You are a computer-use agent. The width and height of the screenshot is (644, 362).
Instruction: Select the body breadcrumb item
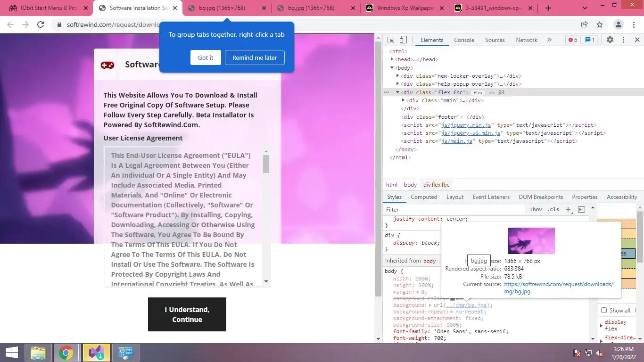pos(410,185)
